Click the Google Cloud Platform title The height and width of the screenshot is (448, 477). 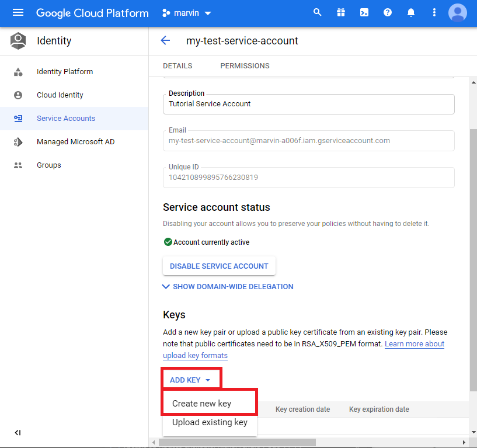tap(92, 13)
